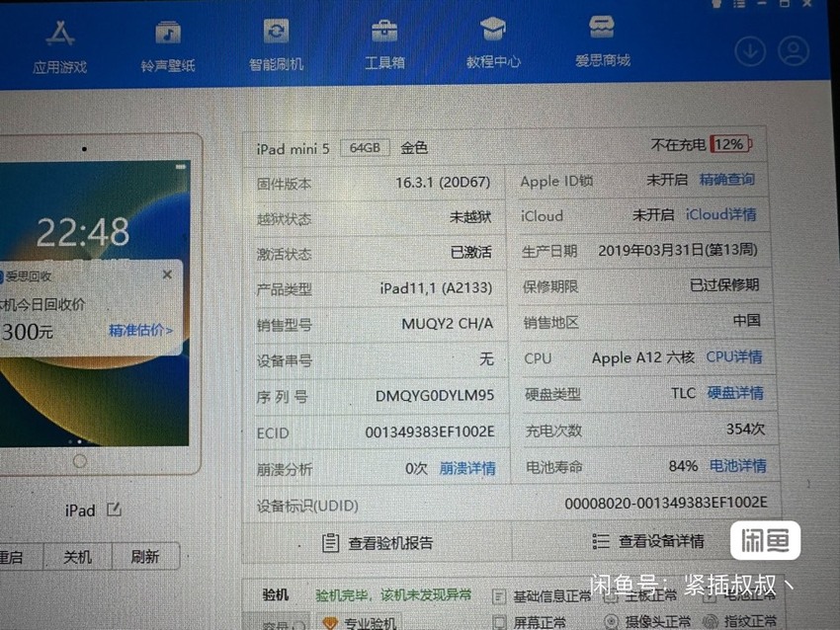The height and width of the screenshot is (630, 840).
Task: Click the production date 2019年03月31日 value
Action: point(678,250)
